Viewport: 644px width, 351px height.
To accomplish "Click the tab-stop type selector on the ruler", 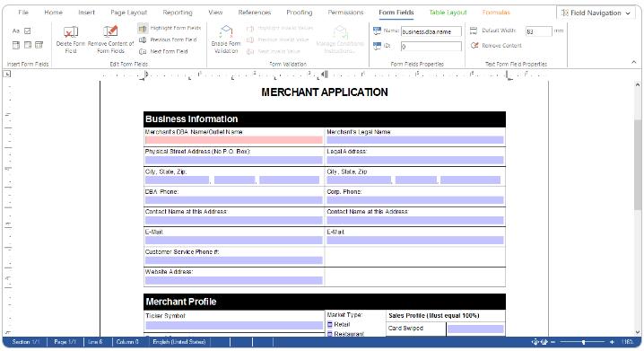I will (x=7, y=74).
